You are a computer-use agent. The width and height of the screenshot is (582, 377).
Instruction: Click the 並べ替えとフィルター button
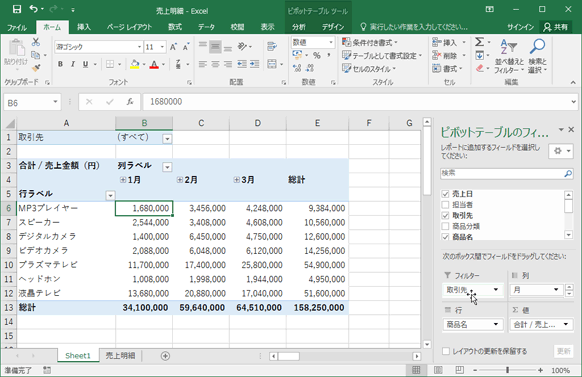[x=509, y=56]
